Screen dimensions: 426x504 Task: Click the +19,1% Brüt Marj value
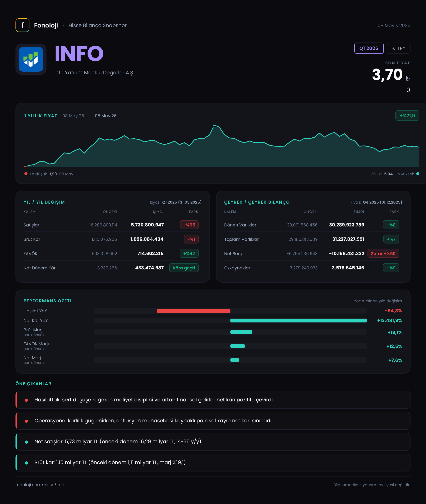pos(395,332)
